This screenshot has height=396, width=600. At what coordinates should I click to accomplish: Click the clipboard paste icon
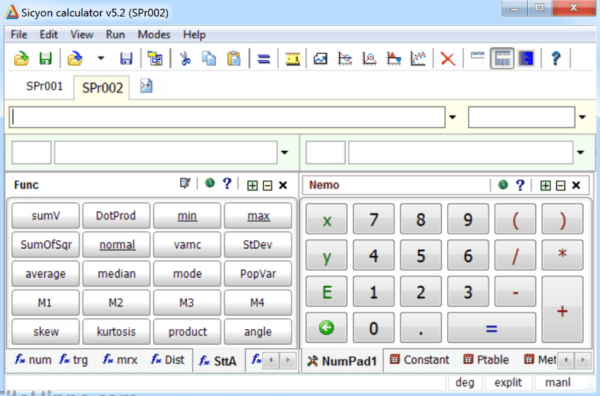pos(234,59)
